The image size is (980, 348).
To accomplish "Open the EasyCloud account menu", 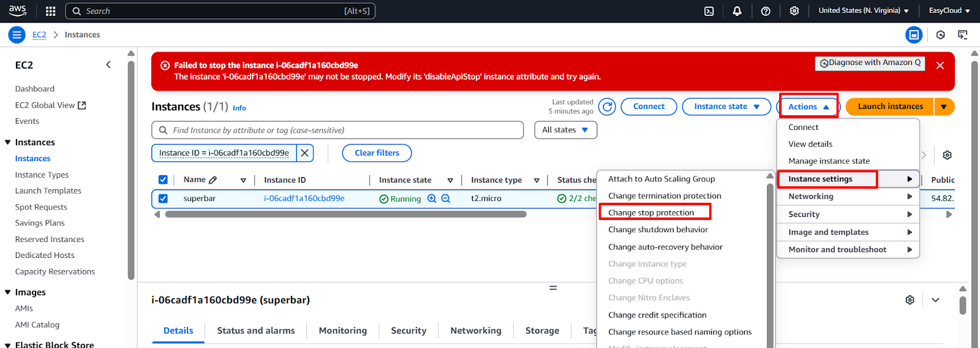I will point(949,11).
